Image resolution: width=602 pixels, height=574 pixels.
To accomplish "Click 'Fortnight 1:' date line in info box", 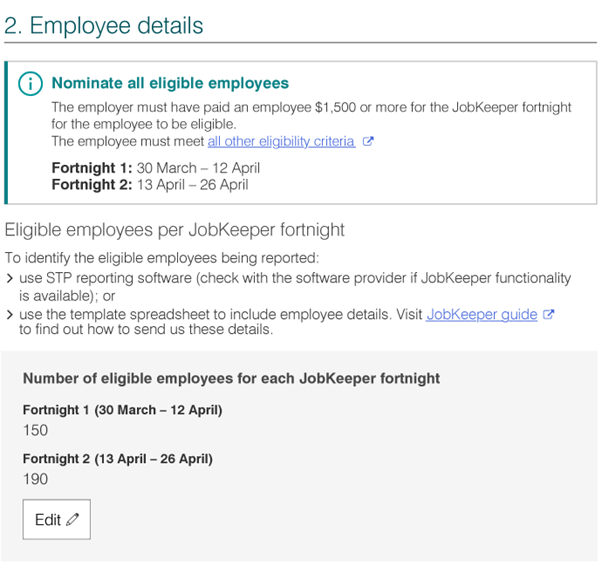I will 155,168.
